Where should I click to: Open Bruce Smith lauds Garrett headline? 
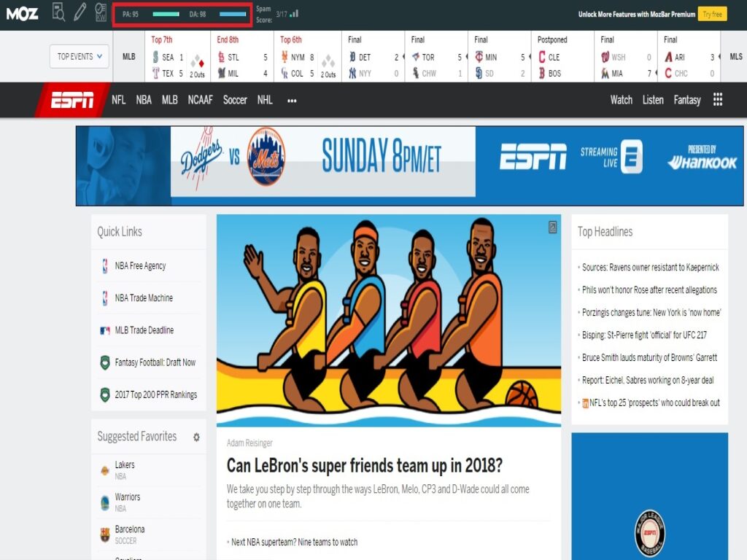click(x=649, y=357)
